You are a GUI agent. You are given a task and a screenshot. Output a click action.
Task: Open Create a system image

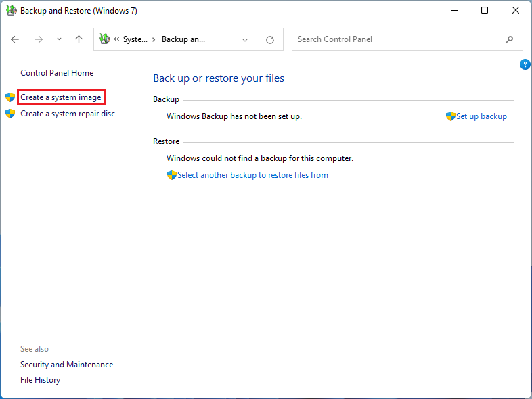[61, 97]
